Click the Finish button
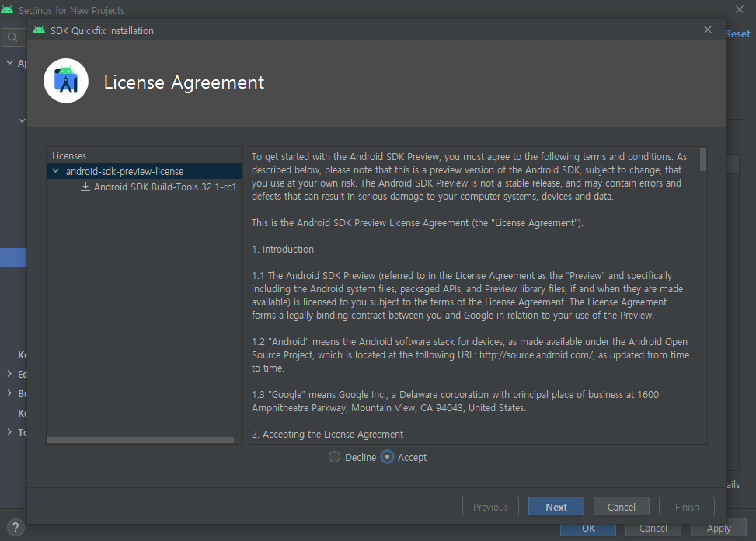 (x=687, y=506)
